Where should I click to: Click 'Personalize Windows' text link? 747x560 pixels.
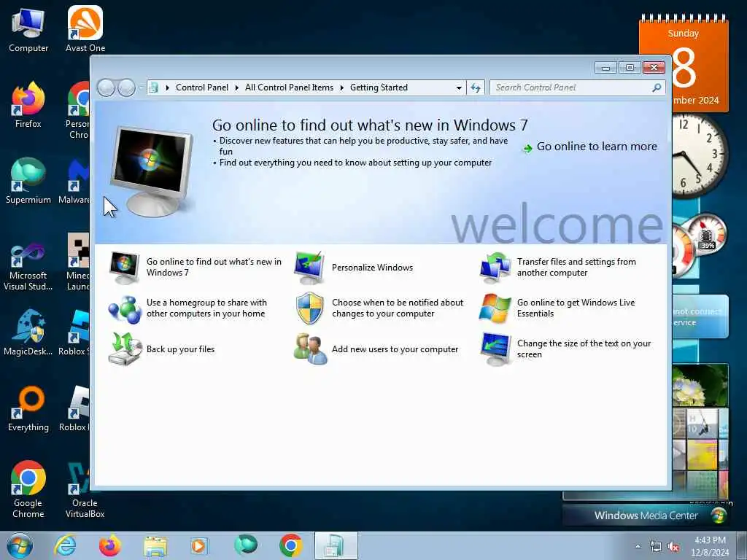tap(372, 268)
